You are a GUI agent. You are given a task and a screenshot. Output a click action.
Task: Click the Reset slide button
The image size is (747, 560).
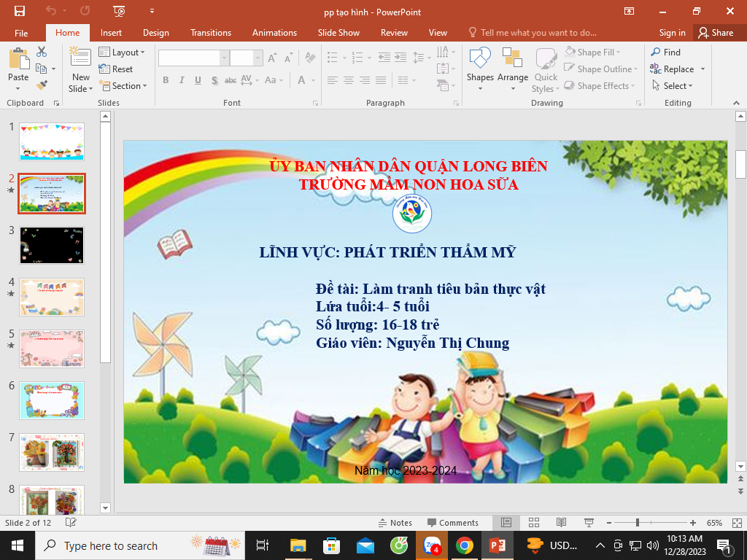(x=116, y=69)
